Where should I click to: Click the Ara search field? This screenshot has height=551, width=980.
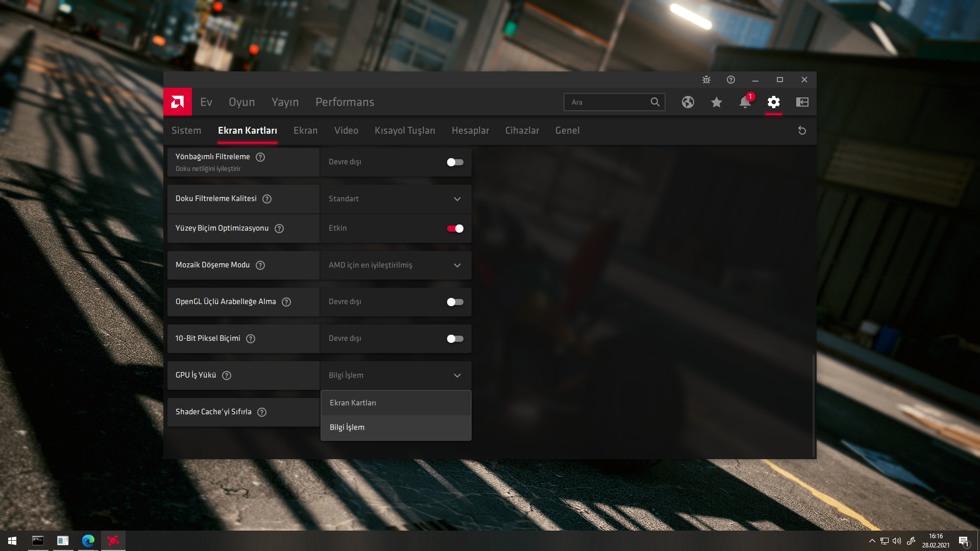607,102
